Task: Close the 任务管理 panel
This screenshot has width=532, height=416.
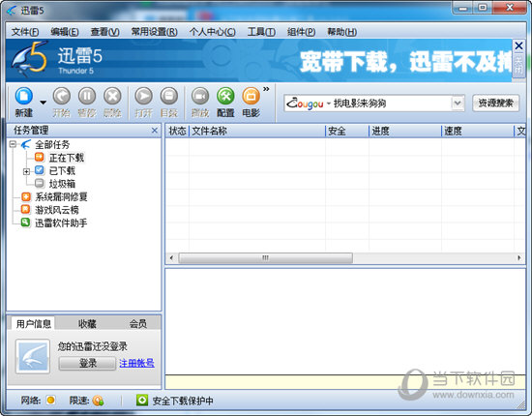Action: pos(155,131)
